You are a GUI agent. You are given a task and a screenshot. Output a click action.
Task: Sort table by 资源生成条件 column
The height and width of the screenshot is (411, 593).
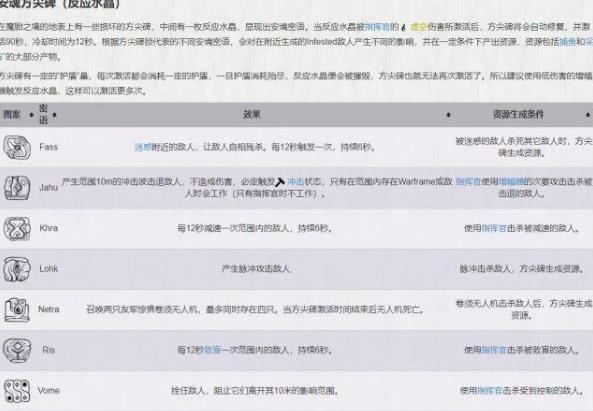[x=587, y=115]
